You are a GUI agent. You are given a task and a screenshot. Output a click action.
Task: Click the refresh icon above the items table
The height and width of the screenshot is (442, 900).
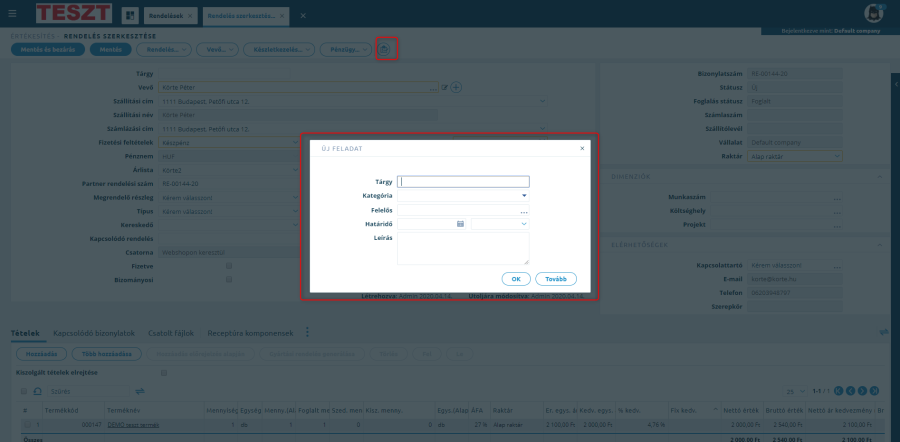point(37,391)
